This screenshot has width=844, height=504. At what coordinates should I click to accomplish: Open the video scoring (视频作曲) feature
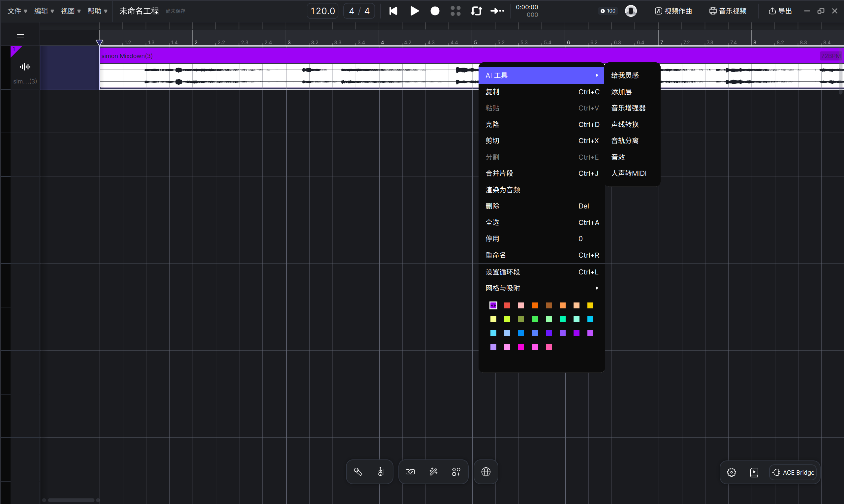point(673,11)
